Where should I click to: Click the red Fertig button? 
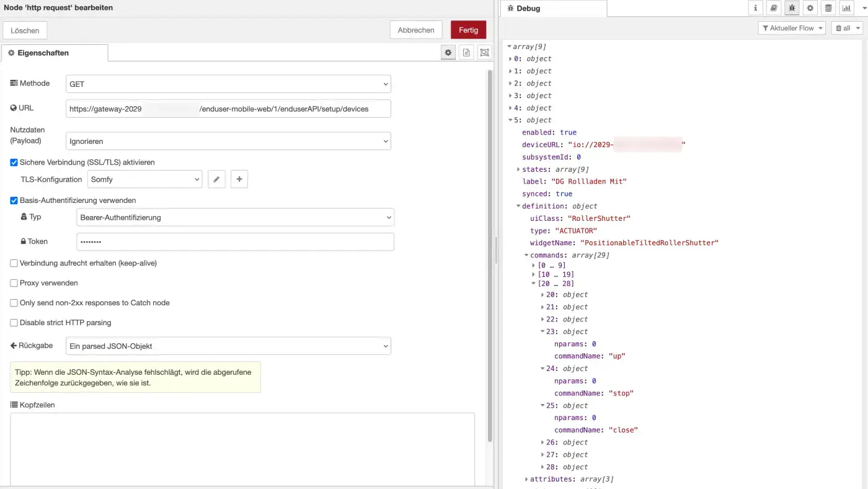pyautogui.click(x=468, y=30)
